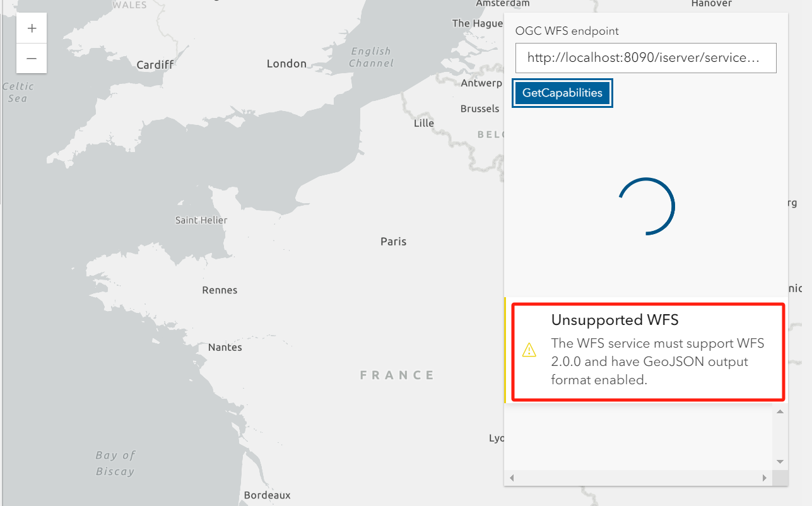Focus the OGC WFS endpoint URL field
This screenshot has width=812, height=506.
(x=645, y=58)
